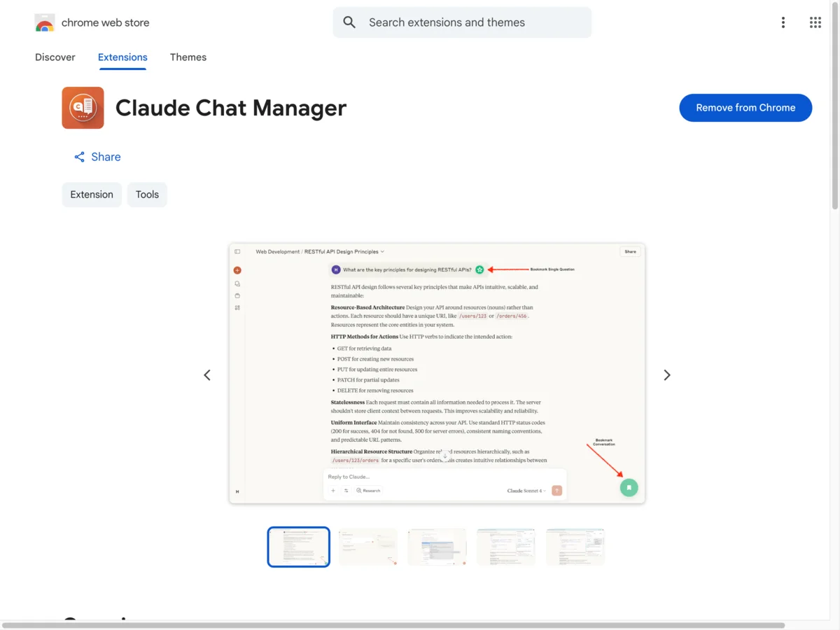
Task: Go to the Discover tab
Action: pyautogui.click(x=55, y=57)
